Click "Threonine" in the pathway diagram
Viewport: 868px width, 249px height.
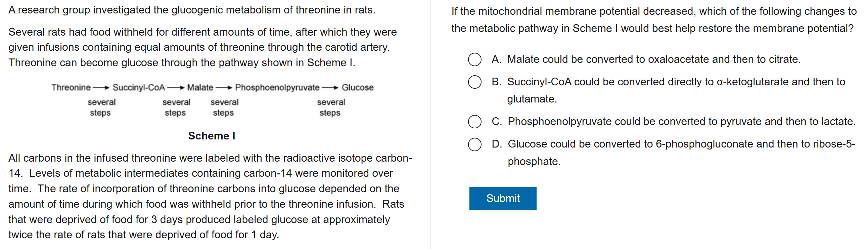coord(71,88)
